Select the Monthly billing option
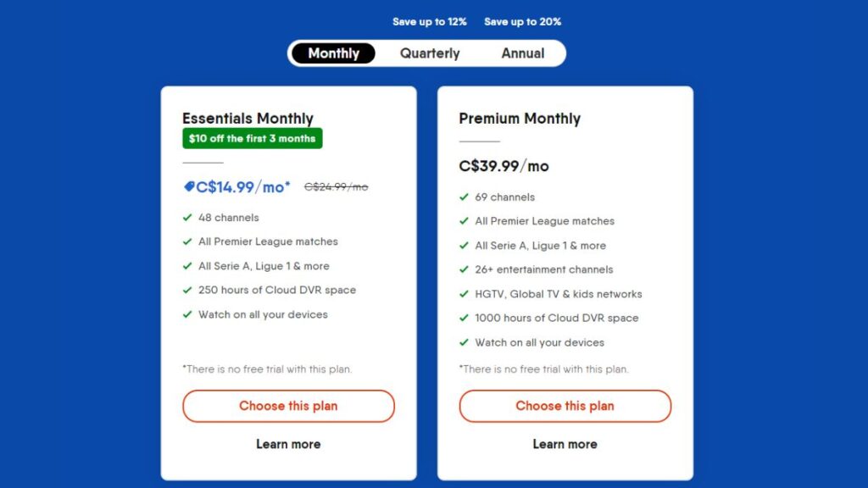 coord(333,53)
